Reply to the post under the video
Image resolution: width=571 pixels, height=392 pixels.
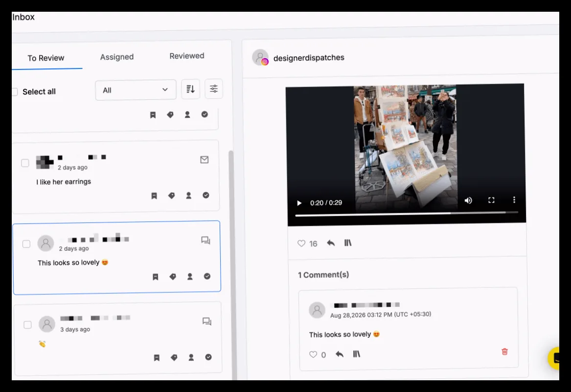coord(331,243)
